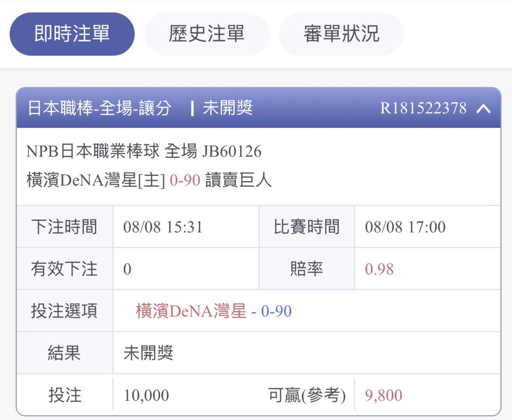Screen dimensions: 512x420
Task: Select the 讀賣巨人 team name
Action: tap(238, 180)
